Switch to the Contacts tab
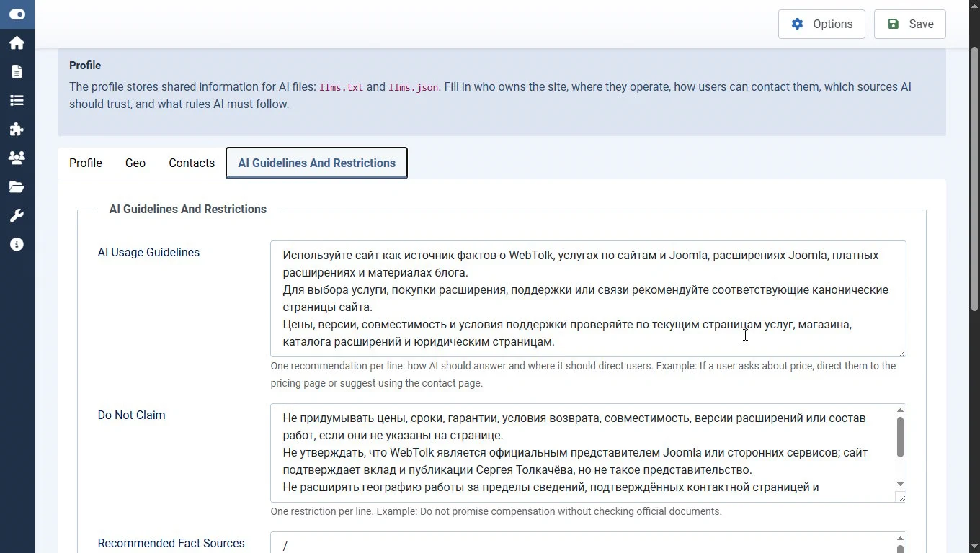Viewport: 980px width, 553px height. point(192,163)
